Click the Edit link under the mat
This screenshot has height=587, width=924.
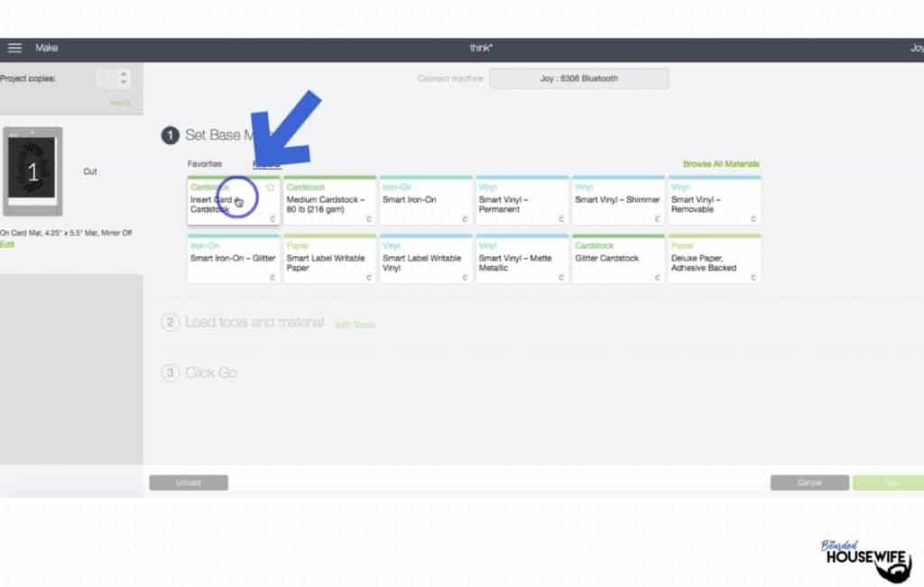[x=7, y=244]
